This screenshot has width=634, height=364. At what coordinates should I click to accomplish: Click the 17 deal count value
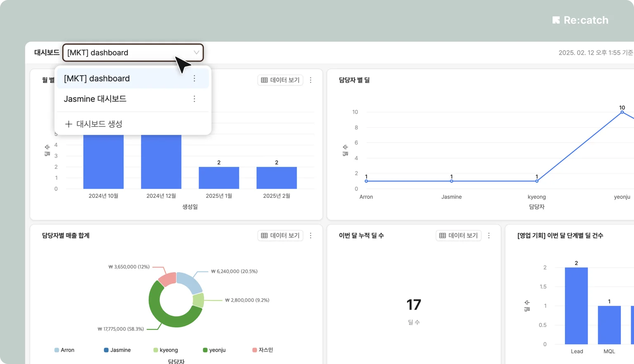414,305
